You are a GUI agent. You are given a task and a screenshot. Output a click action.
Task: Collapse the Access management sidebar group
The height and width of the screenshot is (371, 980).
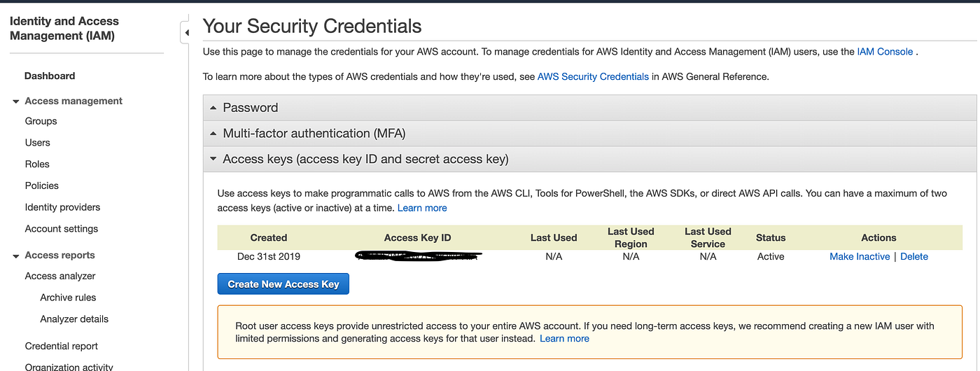point(16,101)
